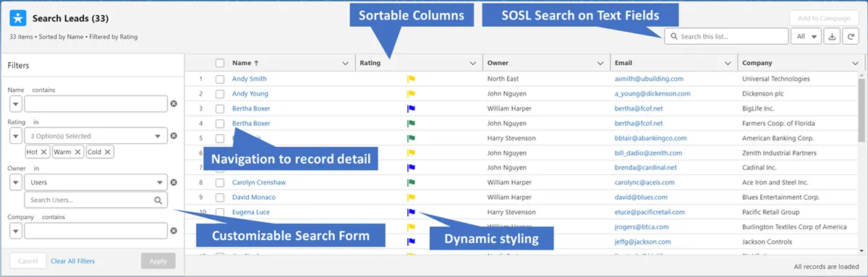868x277 pixels.
Task: Toggle the select-all checkbox in the table header
Action: click(x=220, y=64)
